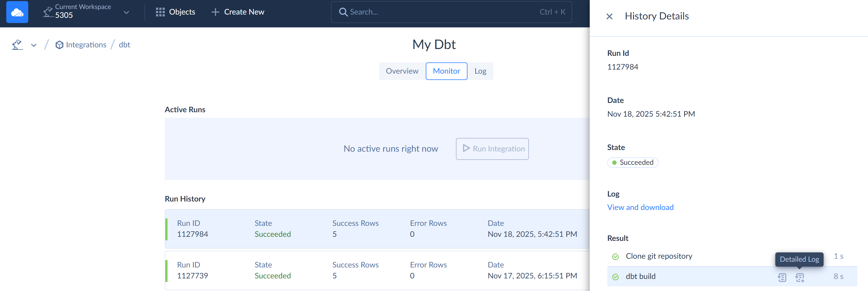This screenshot has height=291, width=868.
Task: Click the workspace lamp icon in breadcrumb
Action: (17, 44)
